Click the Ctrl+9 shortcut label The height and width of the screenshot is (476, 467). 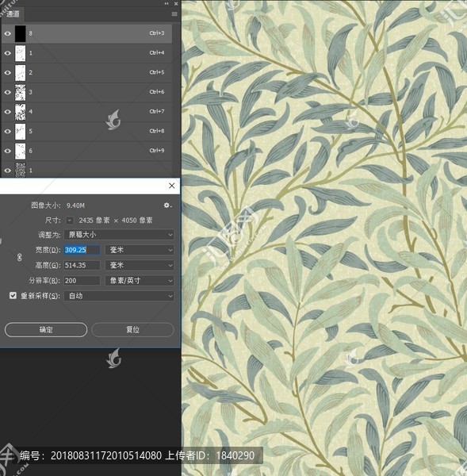(x=157, y=151)
